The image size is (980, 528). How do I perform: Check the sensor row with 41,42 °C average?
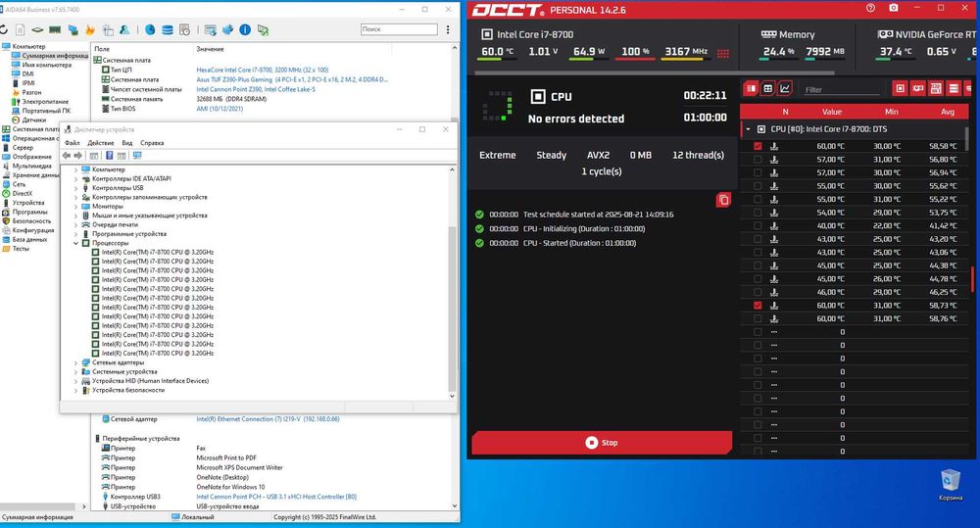tap(758, 225)
